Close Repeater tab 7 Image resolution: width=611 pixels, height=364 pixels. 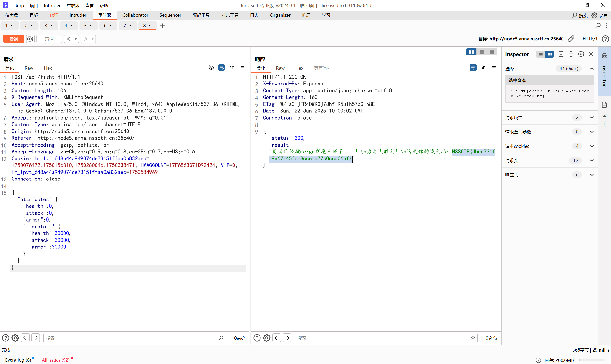pos(130,26)
